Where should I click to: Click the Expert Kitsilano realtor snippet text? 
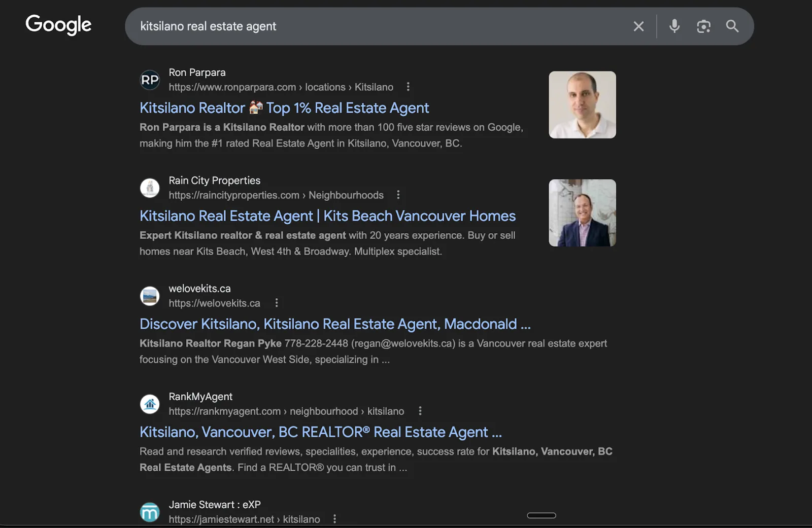pyautogui.click(x=327, y=243)
